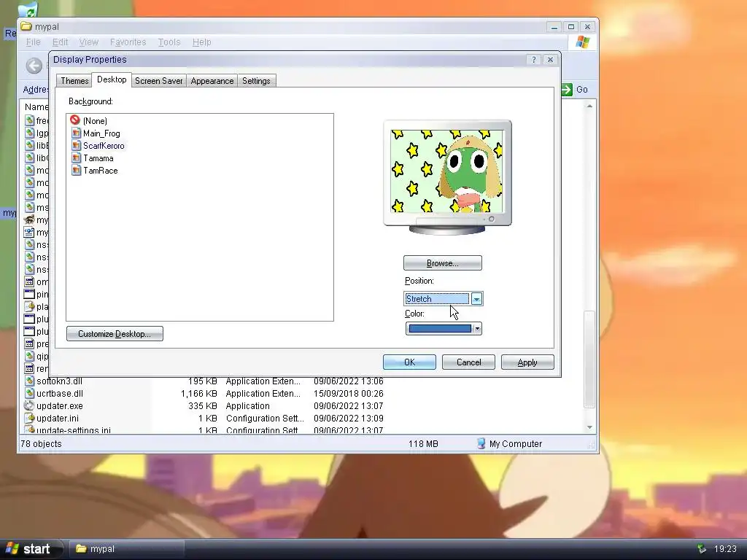Image resolution: width=747 pixels, height=560 pixels.
Task: Switch to the Desktop tab
Action: point(112,79)
